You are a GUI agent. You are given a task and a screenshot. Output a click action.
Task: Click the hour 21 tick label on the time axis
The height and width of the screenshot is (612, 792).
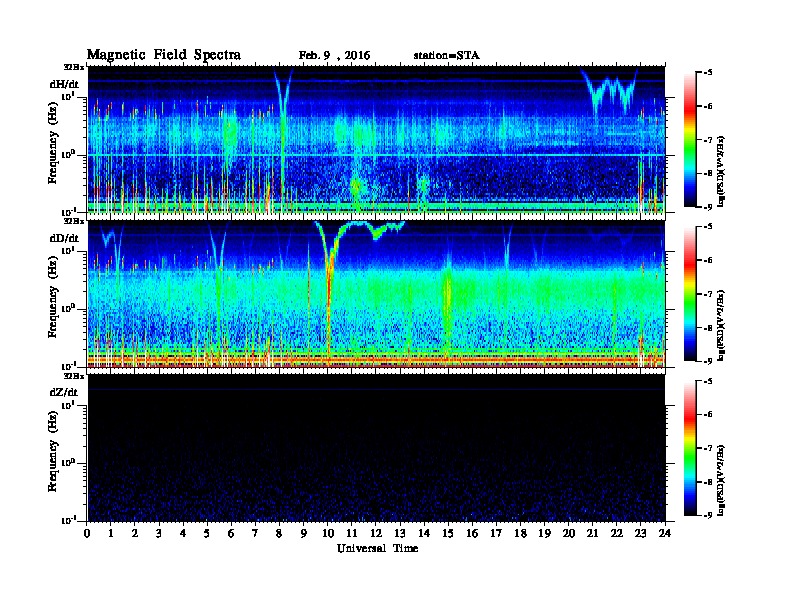(592, 533)
